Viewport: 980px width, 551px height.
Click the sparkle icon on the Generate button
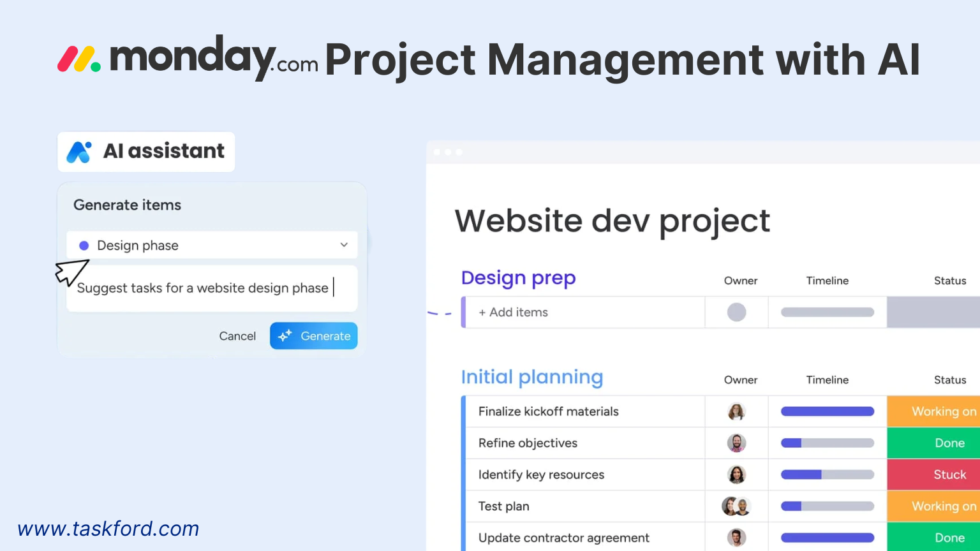(286, 335)
